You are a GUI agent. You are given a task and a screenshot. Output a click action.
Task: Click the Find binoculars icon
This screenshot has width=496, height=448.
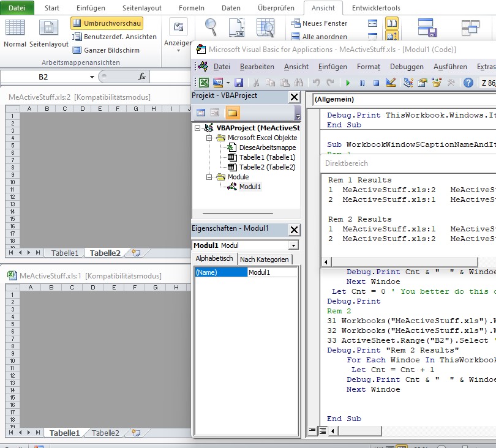[298, 83]
